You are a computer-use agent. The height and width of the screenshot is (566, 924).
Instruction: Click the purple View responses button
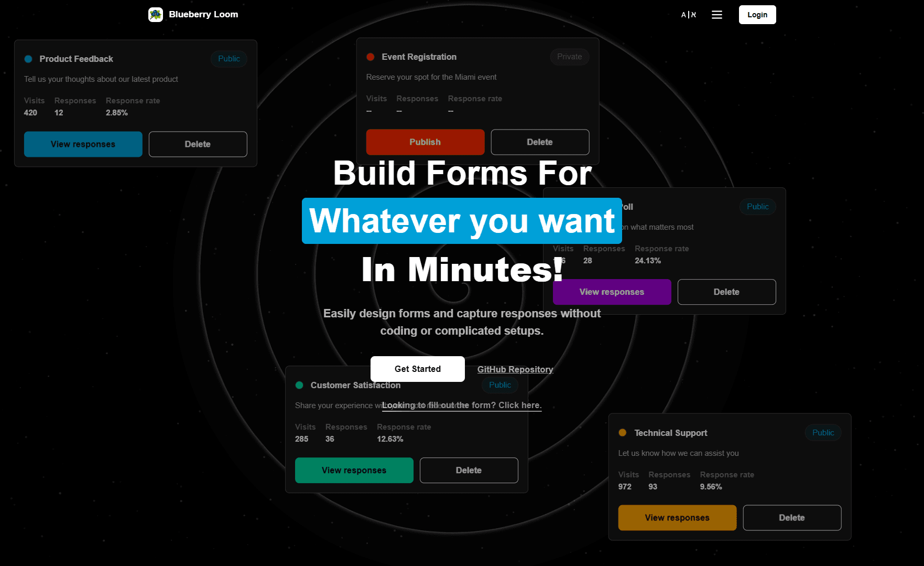pos(612,292)
